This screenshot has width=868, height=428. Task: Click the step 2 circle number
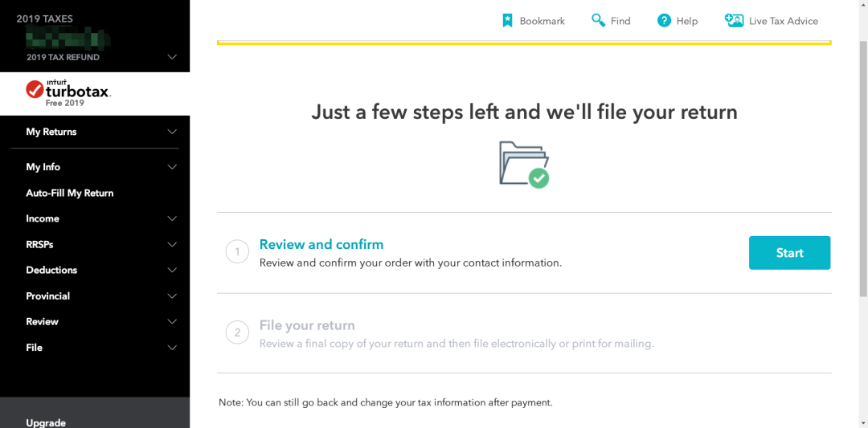[x=237, y=333]
